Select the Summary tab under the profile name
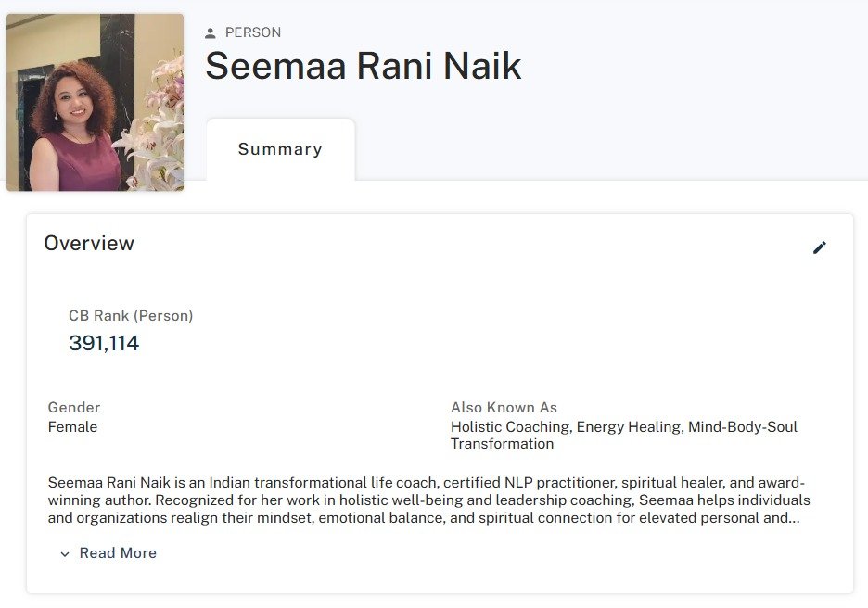 coord(280,149)
